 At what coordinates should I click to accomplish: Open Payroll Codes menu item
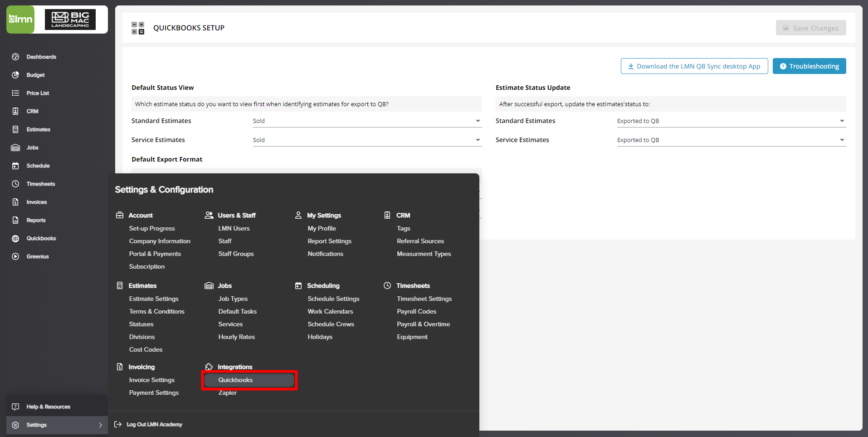tap(417, 312)
